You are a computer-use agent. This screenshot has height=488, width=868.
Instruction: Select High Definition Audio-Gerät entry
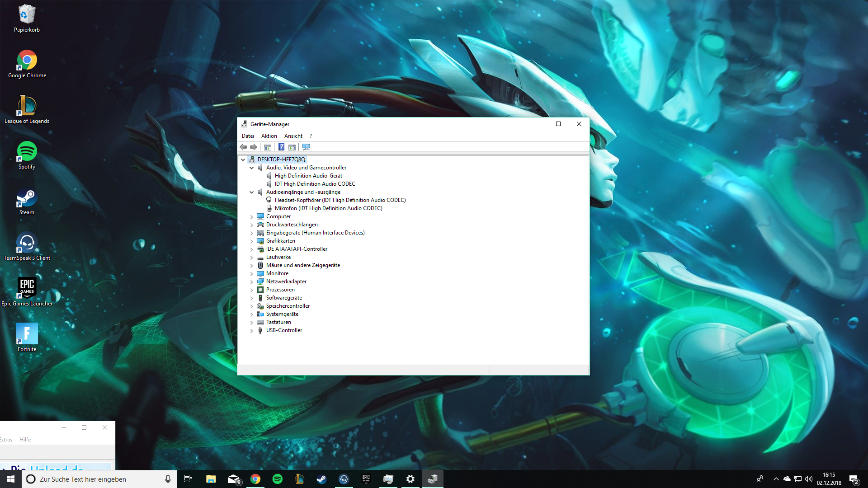(308, 176)
